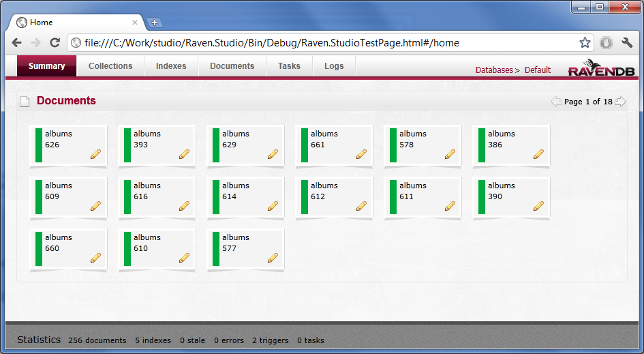Select pencil icon for albums 390
Screen dimensions: 644x354
539,206
